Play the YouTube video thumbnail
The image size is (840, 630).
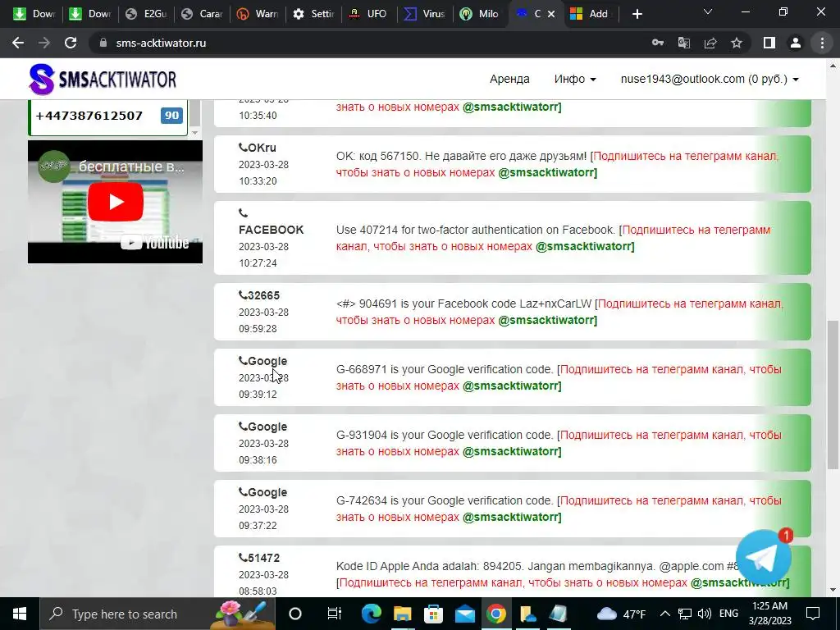coord(115,202)
